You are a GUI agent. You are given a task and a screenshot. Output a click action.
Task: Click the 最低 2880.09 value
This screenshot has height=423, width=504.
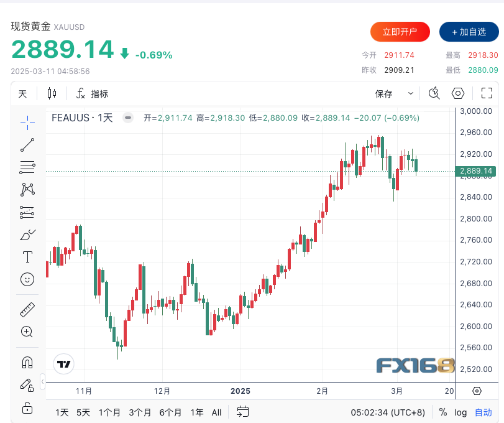click(483, 70)
